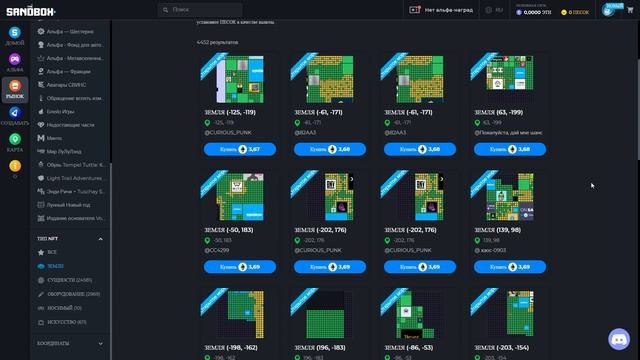
Task: Click the ETH balance coin icon
Action: tap(519, 13)
